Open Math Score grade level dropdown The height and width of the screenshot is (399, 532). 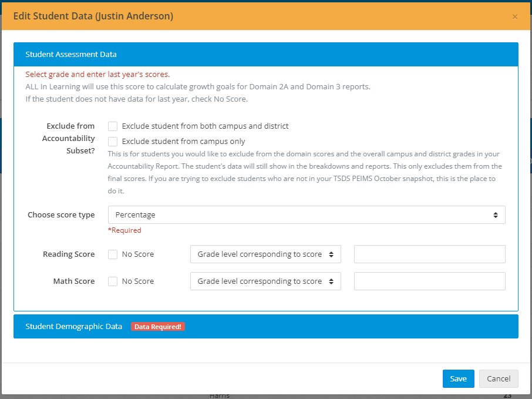pyautogui.click(x=265, y=281)
